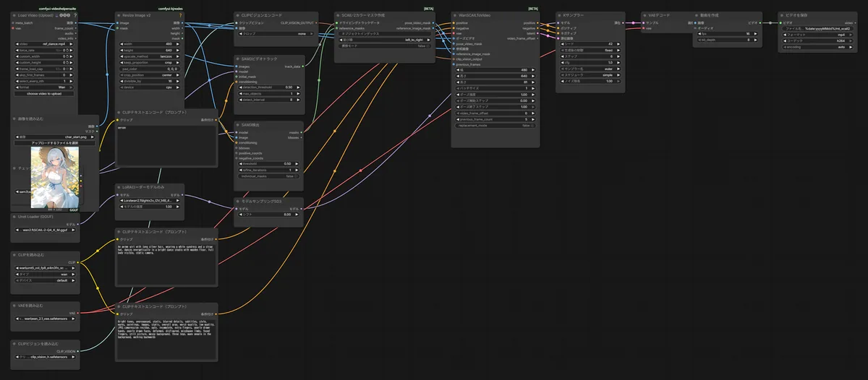
Task: Click fps field in 動画を作成 node
Action: pyautogui.click(x=729, y=33)
